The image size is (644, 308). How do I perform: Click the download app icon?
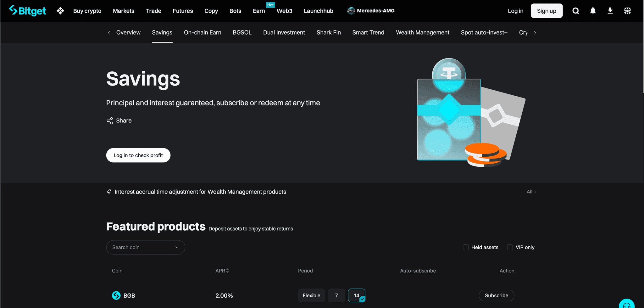[x=610, y=11]
